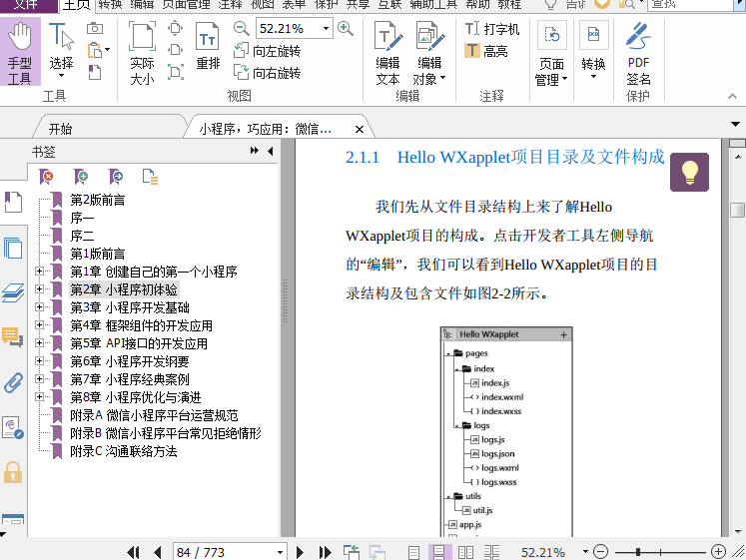Click the Find (查找) search field
Viewport: 746px width, 560px height.
pos(690,5)
